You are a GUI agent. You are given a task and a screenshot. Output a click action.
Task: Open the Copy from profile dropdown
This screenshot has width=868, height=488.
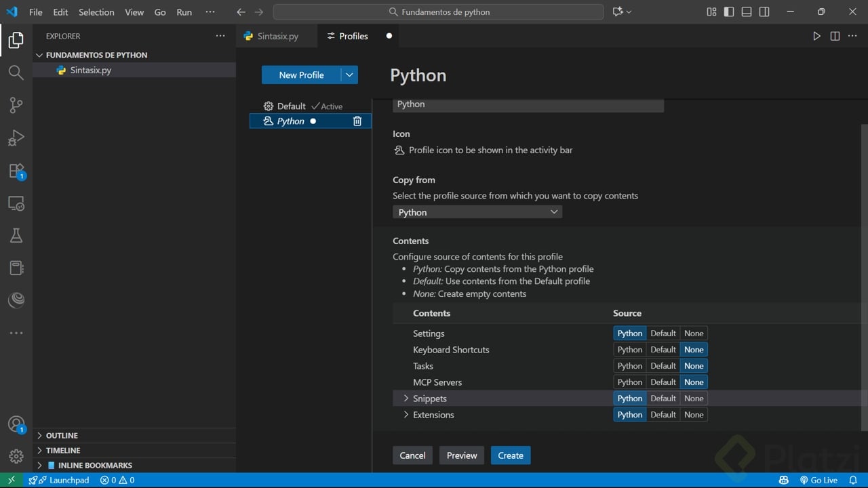[477, 212]
